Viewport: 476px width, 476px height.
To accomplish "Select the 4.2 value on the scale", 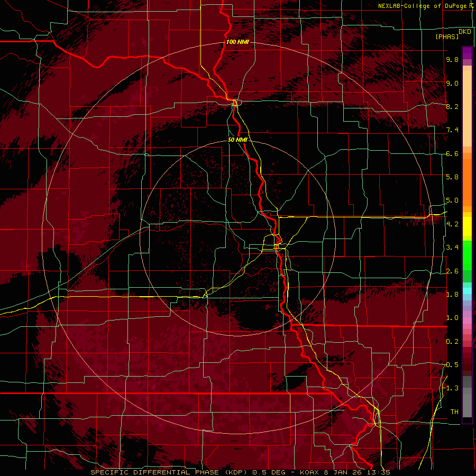I will click(452, 224).
